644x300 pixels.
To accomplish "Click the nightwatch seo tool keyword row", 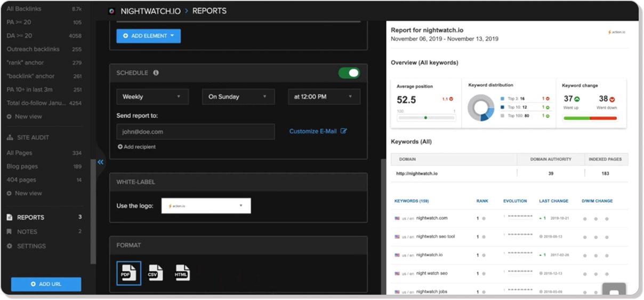I will pos(509,236).
